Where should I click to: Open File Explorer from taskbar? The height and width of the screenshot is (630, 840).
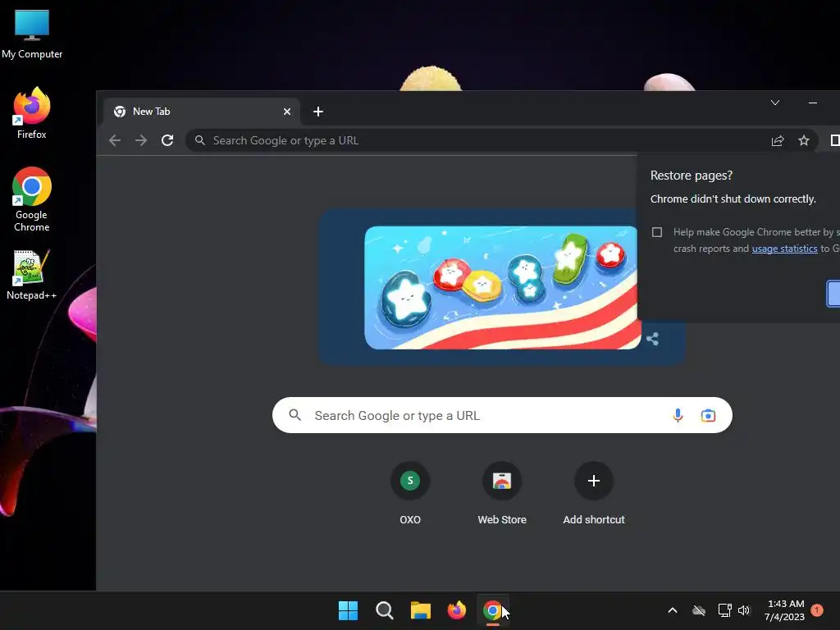coord(421,610)
